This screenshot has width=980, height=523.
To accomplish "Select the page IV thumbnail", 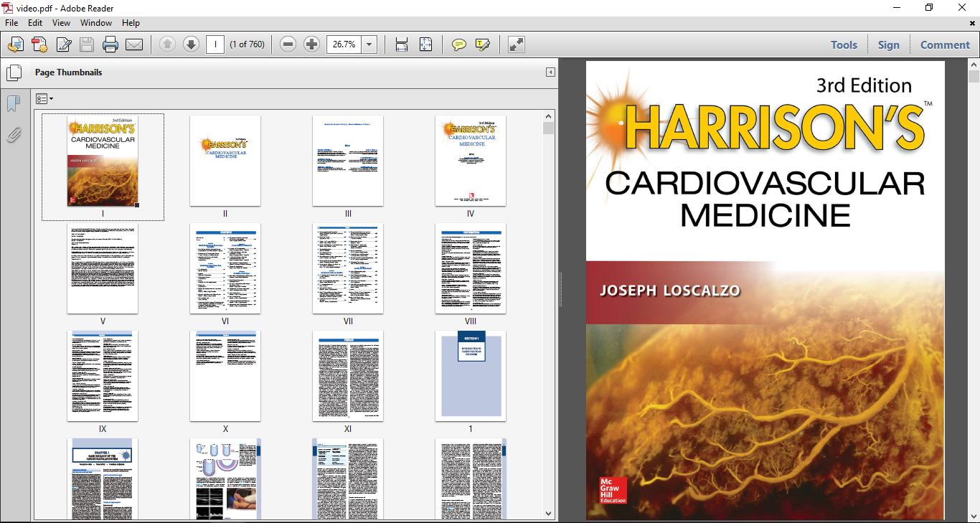I will pyautogui.click(x=471, y=161).
